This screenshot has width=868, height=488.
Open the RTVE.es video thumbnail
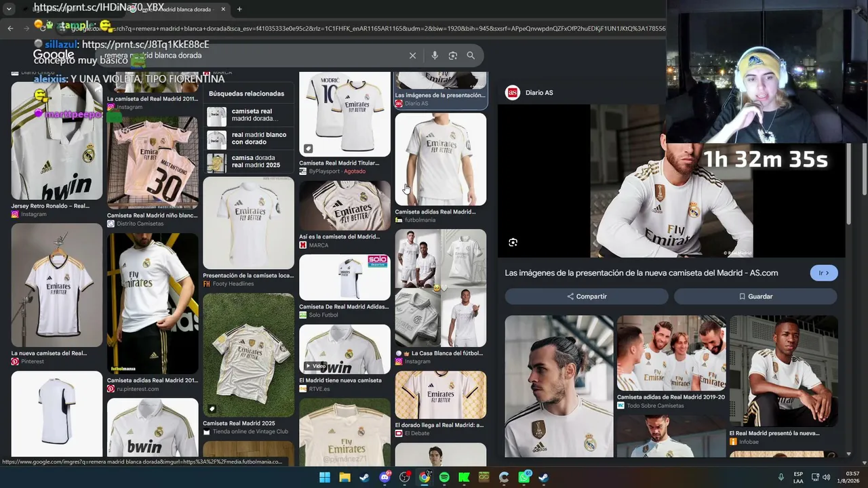[344, 349]
